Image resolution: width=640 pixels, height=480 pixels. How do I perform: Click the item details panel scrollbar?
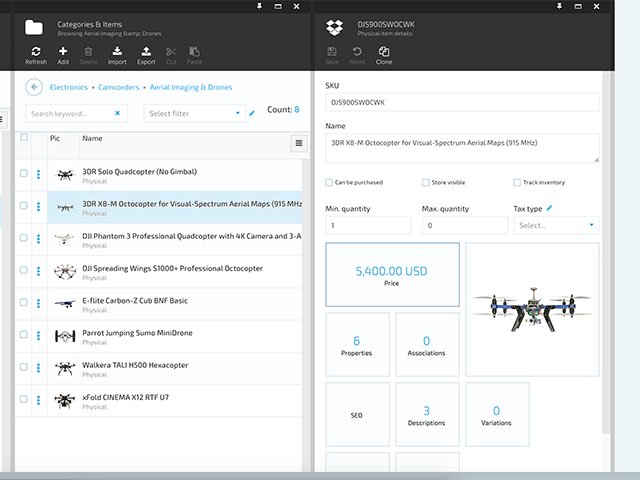click(x=606, y=253)
